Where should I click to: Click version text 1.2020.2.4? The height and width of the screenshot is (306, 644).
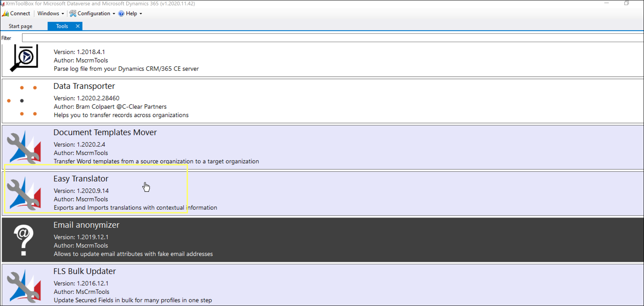[x=79, y=145]
